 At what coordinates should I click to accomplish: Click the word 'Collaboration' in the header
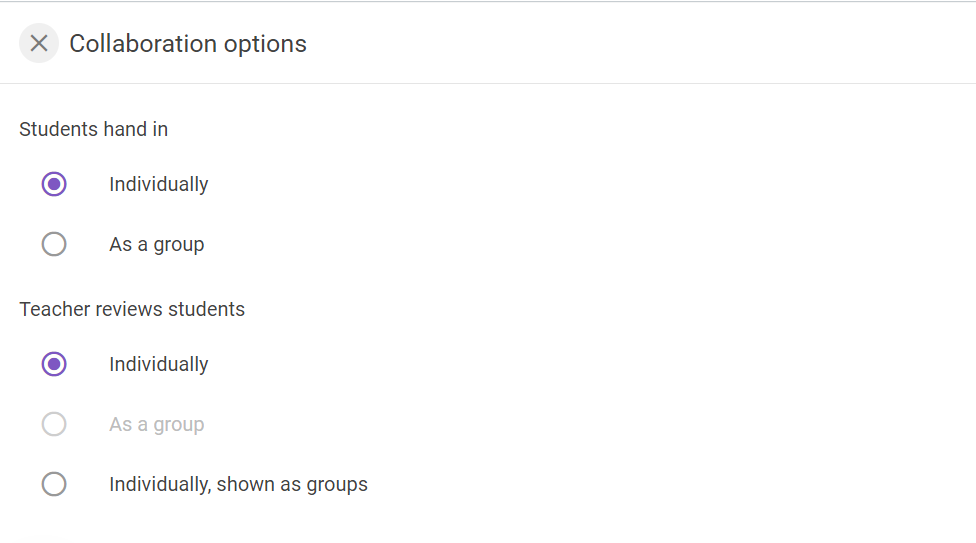143,44
